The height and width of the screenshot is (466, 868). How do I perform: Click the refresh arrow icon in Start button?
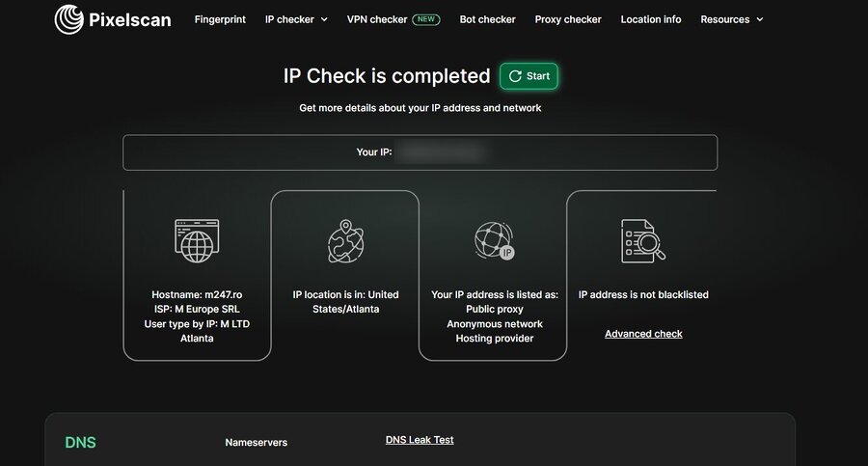click(x=515, y=76)
